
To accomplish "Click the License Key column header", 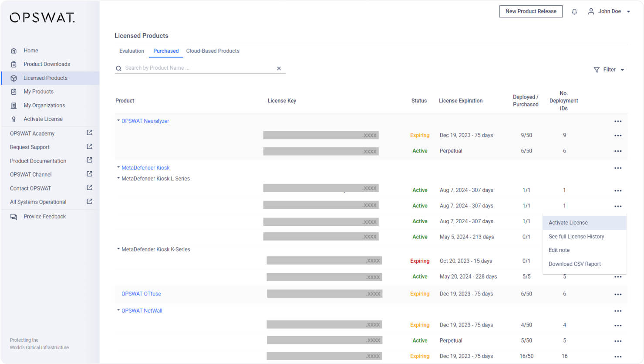I will (282, 101).
